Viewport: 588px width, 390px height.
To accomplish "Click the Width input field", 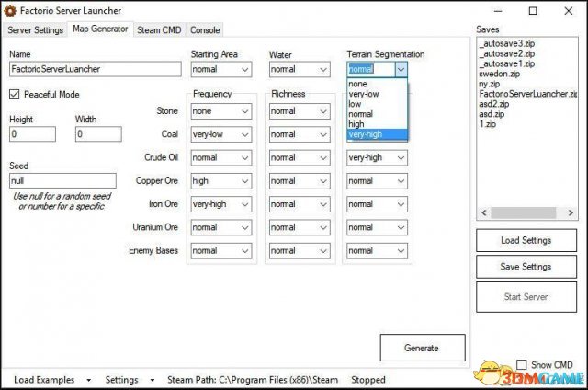I will coord(98,134).
